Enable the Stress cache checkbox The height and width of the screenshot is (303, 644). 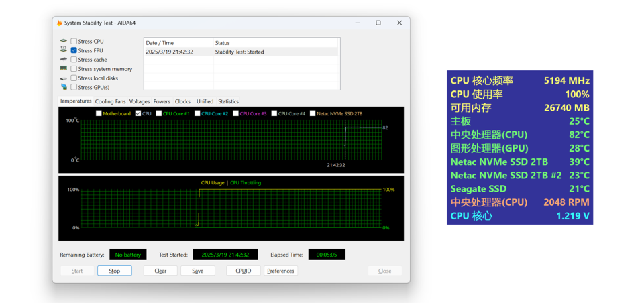74,60
